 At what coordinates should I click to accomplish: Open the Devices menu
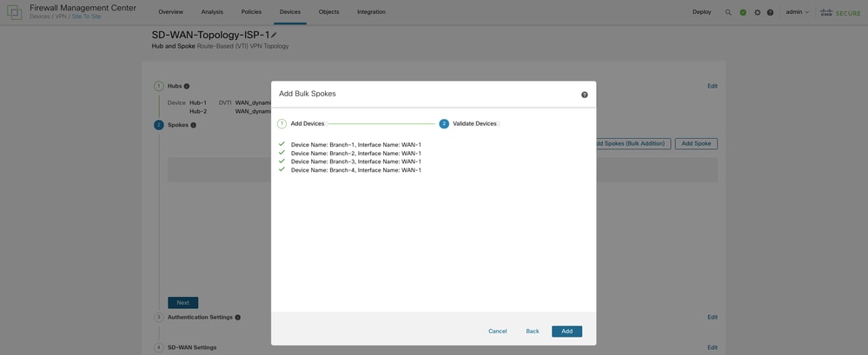click(290, 12)
